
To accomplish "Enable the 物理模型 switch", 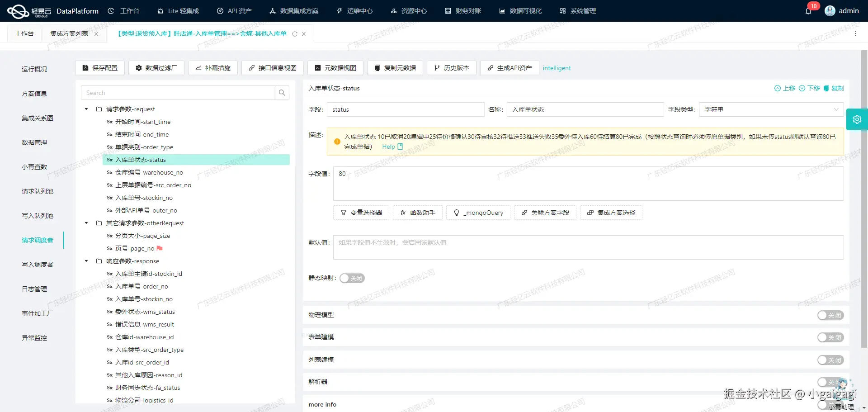I will [x=830, y=315].
